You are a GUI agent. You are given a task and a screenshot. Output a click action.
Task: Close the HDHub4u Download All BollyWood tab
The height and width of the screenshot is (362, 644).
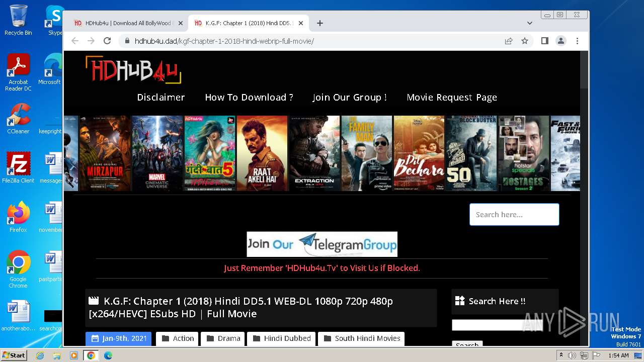pos(181,23)
